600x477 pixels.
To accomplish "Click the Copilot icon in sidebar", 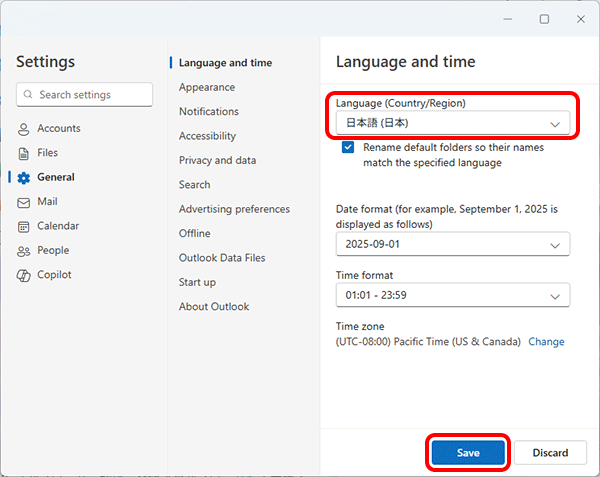I will pyautogui.click(x=24, y=275).
